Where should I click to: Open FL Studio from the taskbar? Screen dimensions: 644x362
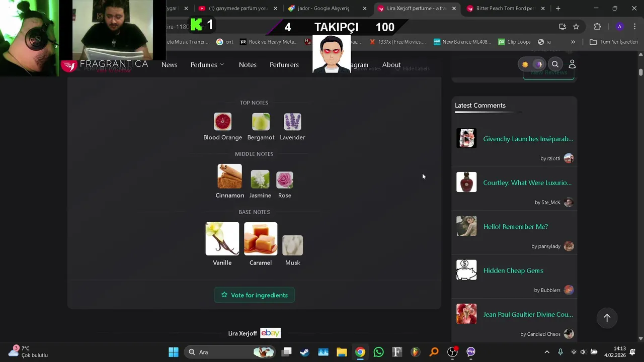(415, 352)
